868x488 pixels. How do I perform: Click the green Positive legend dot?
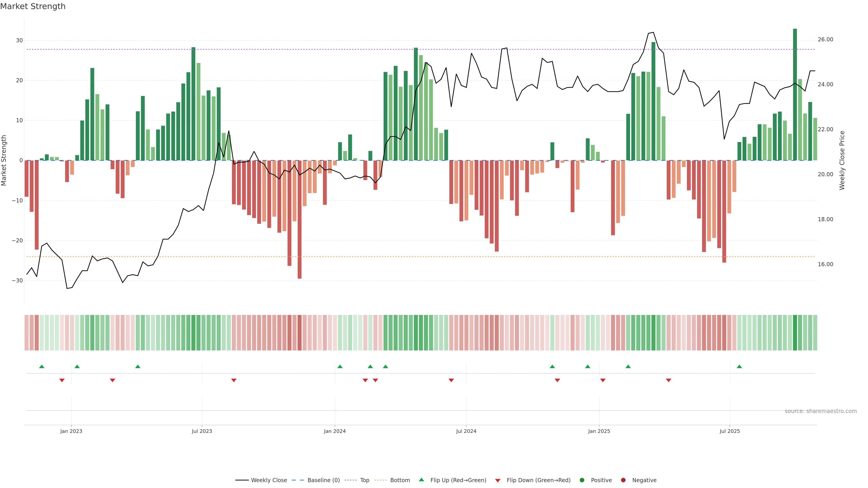point(582,480)
